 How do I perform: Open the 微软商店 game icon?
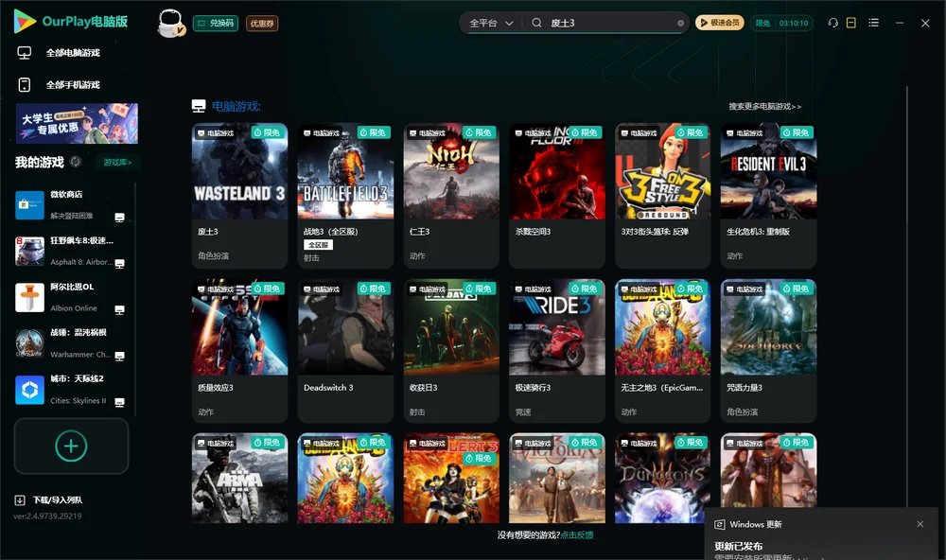pos(29,204)
